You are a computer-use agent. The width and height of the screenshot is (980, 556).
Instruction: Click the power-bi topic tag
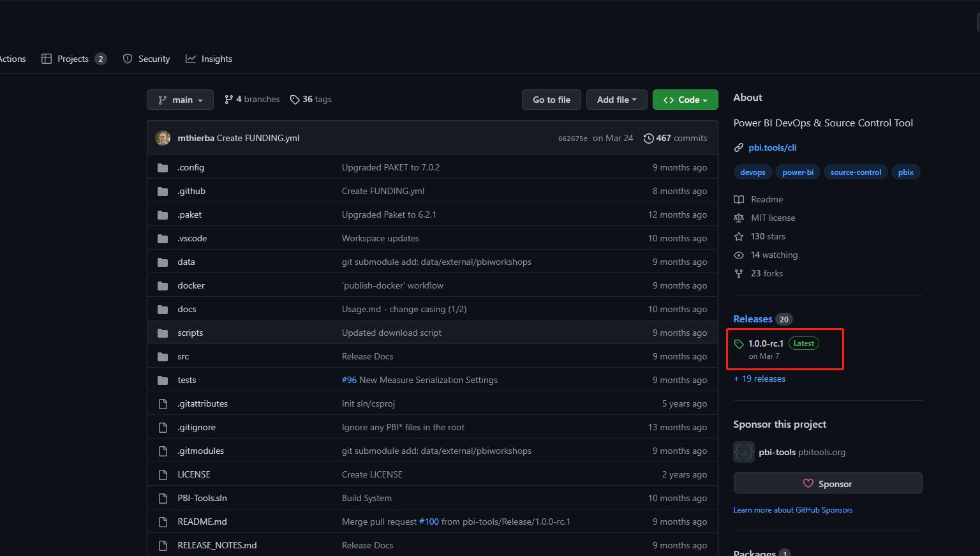(x=797, y=172)
